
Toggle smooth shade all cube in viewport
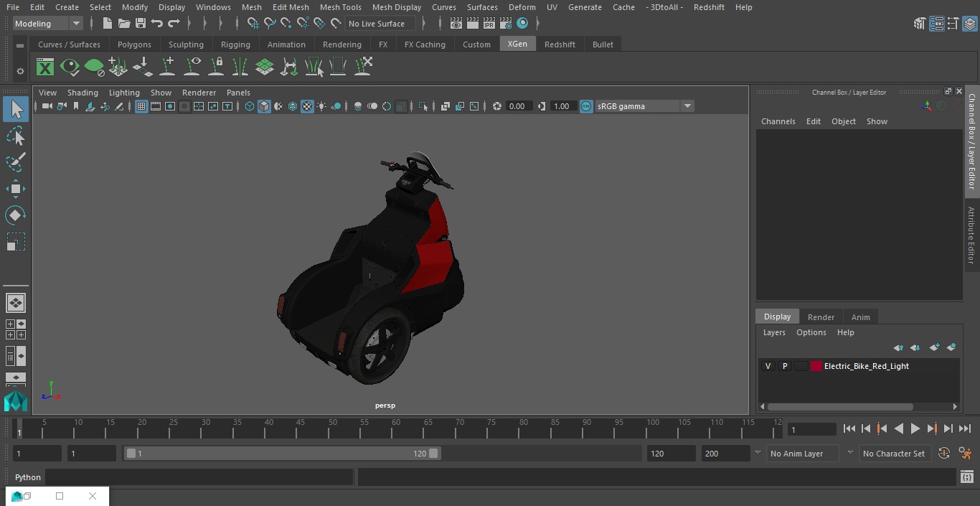click(264, 106)
